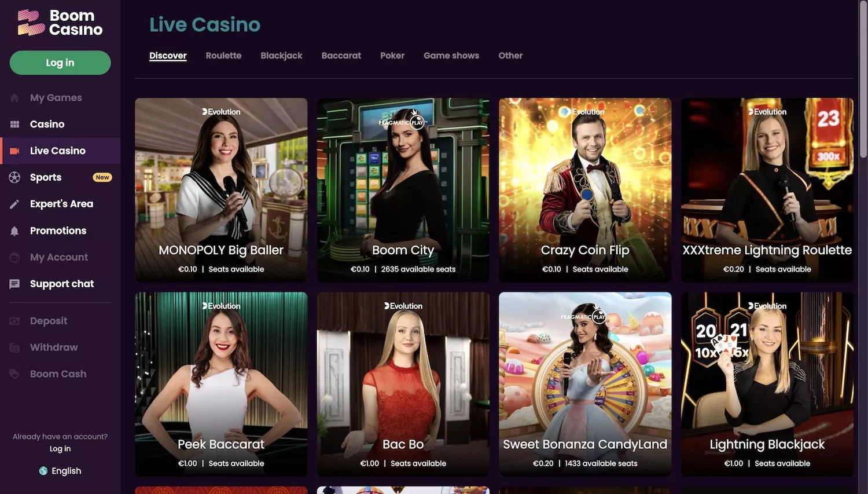Screen dimensions: 868x494
Task: Click the Support chat bubble icon
Action: click(x=14, y=284)
